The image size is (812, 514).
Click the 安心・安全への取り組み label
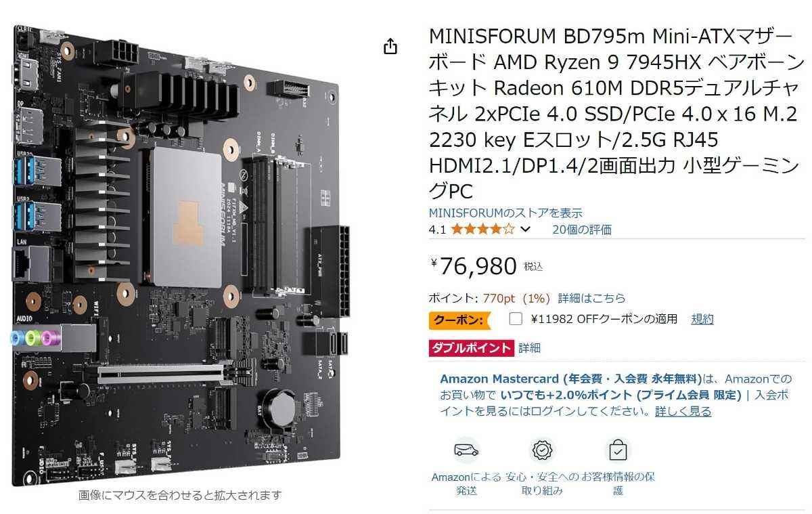coord(543,484)
